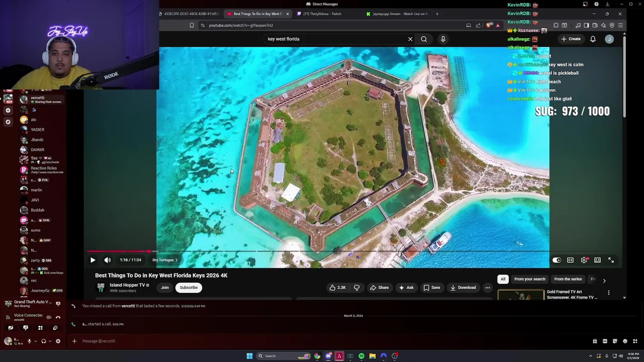644x362 pixels.
Task: Subscribe to Island Hopper TV
Action: point(189,288)
